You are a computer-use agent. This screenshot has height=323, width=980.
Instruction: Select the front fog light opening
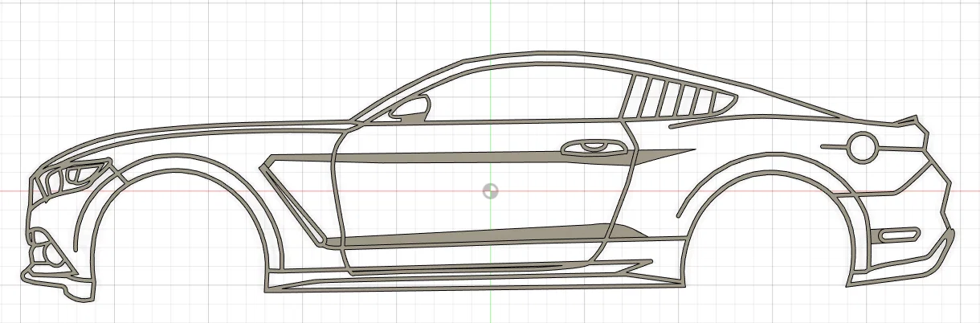(52, 253)
